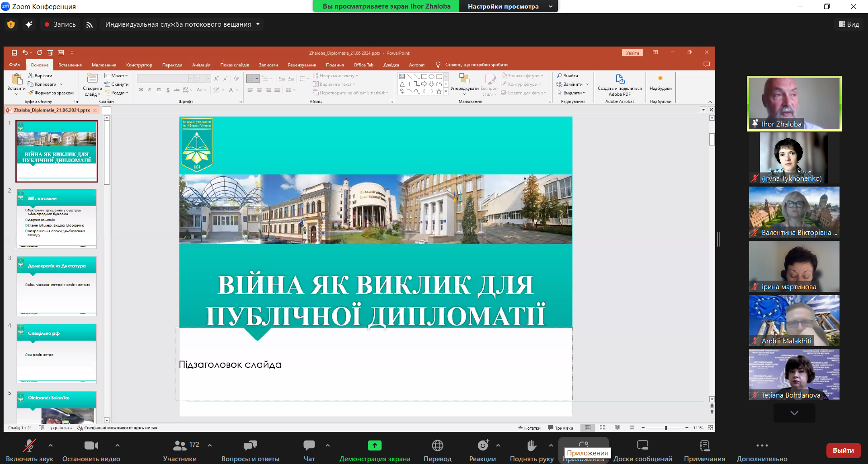Toggle bold (Ж) formatting
The width and height of the screenshot is (868, 464).
[141, 90]
